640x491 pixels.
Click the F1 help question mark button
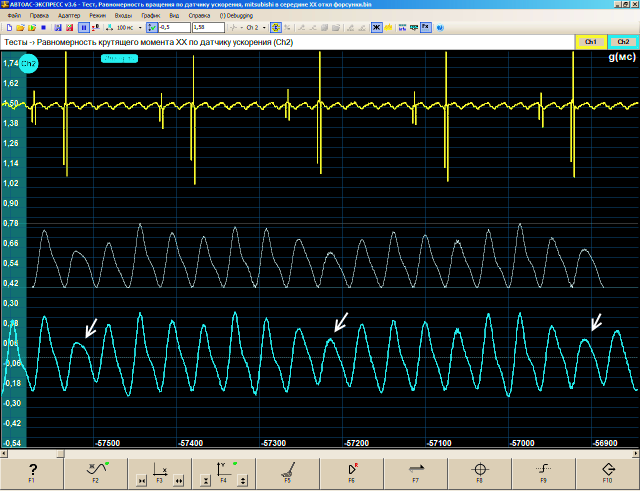(x=32, y=470)
